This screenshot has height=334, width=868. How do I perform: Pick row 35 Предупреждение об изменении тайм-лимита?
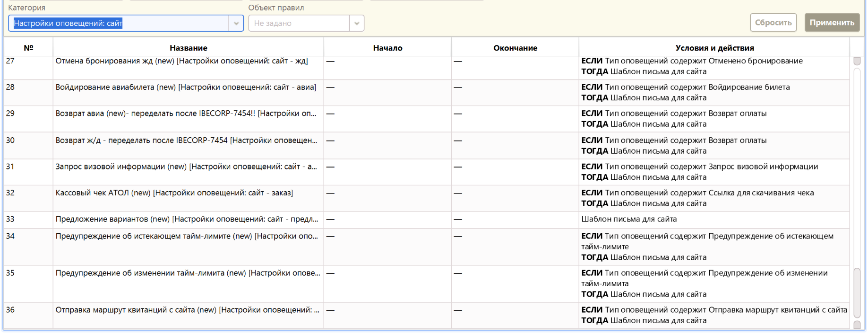(187, 273)
